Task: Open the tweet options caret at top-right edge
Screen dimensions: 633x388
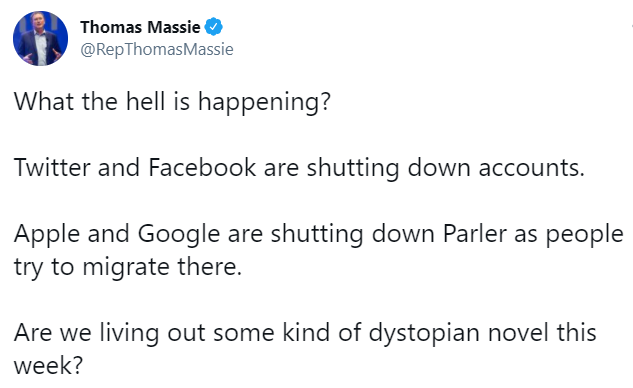Action: click(x=631, y=27)
